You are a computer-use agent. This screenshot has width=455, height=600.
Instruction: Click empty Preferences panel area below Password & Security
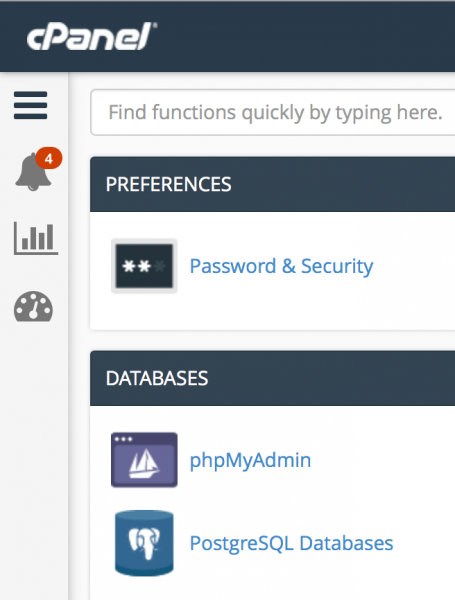point(272,312)
